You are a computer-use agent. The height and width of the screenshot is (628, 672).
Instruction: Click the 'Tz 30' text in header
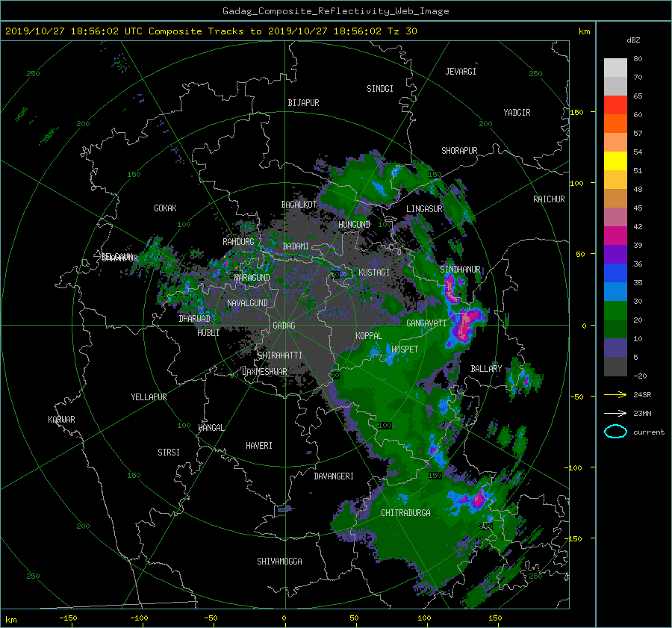[402, 31]
